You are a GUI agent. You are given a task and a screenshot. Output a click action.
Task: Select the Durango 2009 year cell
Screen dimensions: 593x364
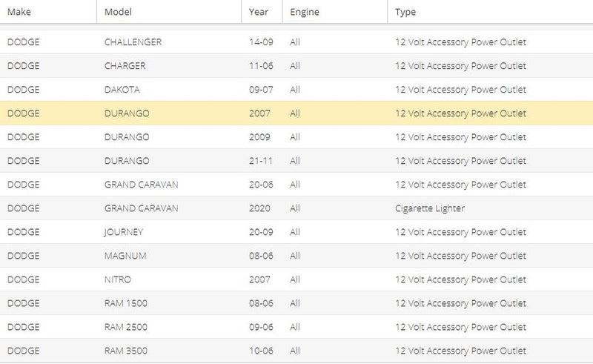click(261, 137)
